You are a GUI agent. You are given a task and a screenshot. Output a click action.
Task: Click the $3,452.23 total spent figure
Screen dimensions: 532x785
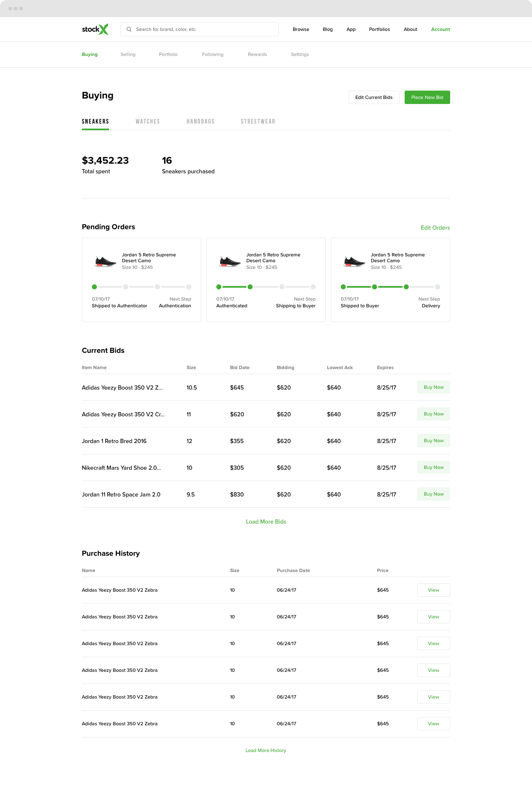pos(105,160)
